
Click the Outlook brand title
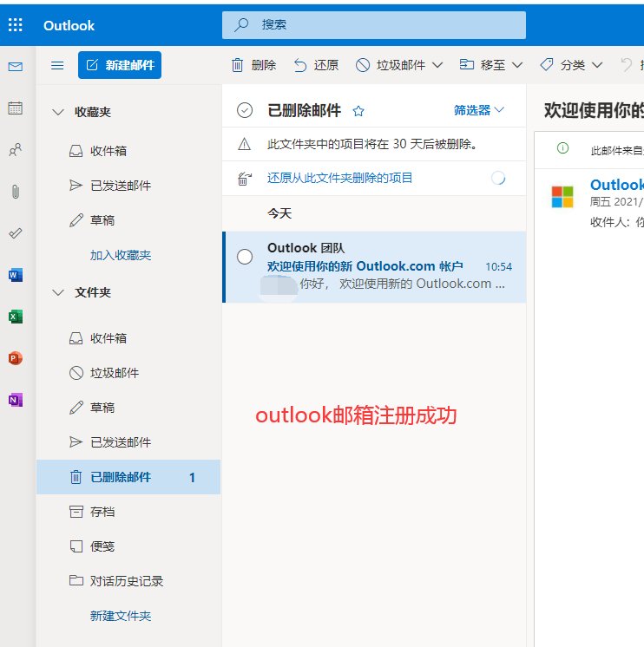coord(69,25)
